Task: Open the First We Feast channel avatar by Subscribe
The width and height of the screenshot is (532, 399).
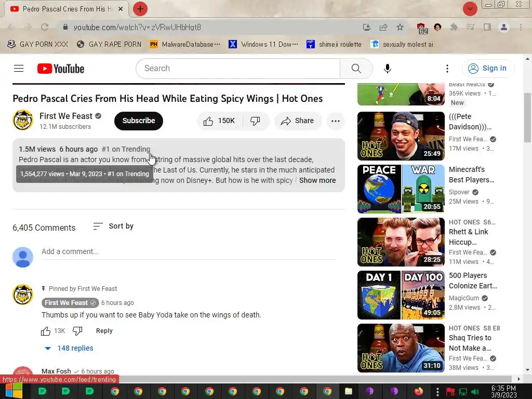Action: (x=23, y=120)
